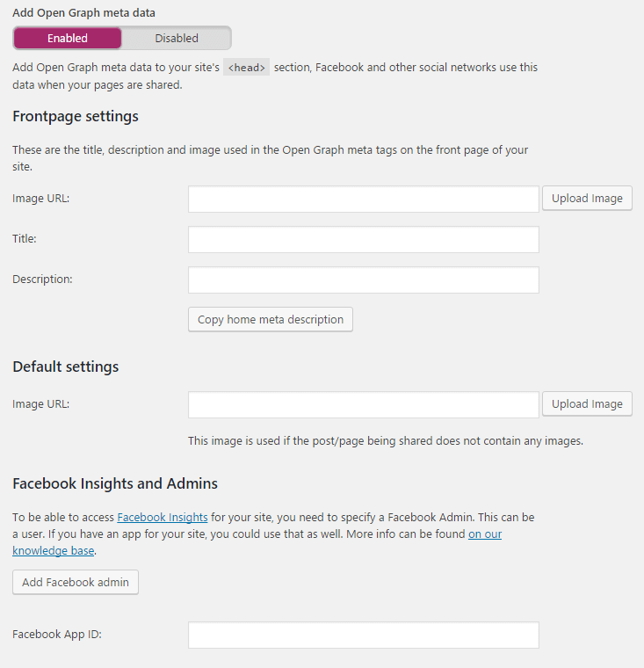
Task: Click the Default settings heading
Action: pos(66,367)
